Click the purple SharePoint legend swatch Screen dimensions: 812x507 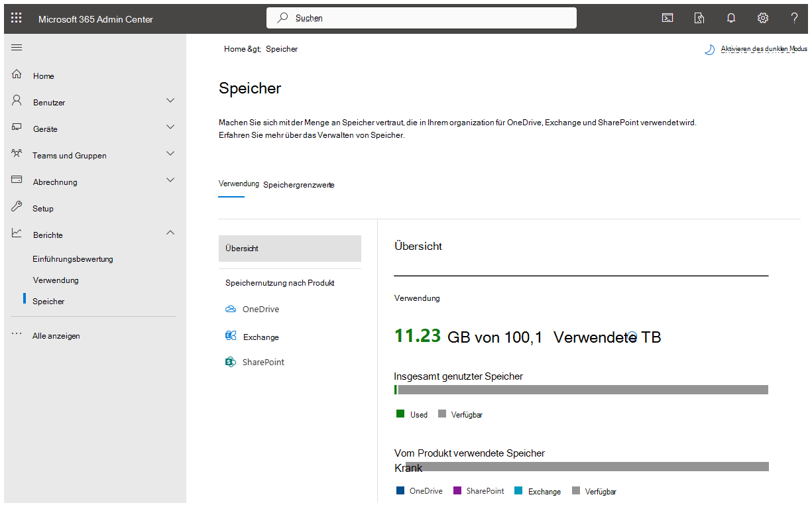(x=457, y=490)
